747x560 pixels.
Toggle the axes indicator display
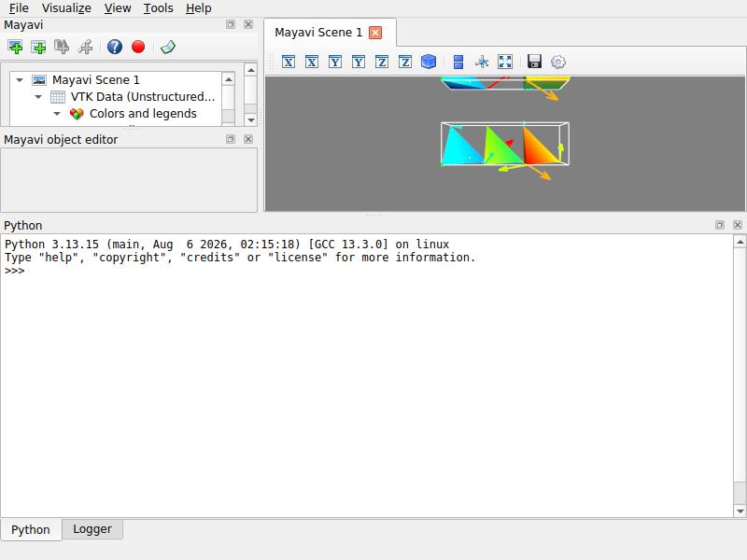click(482, 62)
